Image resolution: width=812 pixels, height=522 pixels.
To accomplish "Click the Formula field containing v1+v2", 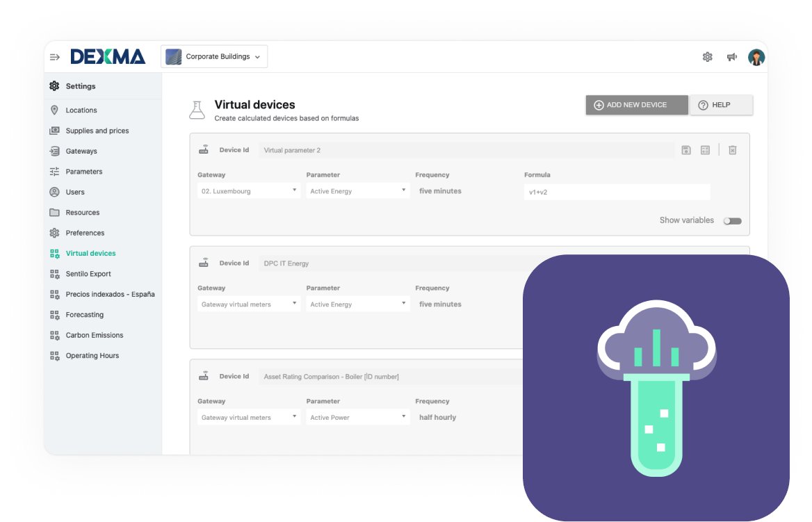I will (x=616, y=192).
